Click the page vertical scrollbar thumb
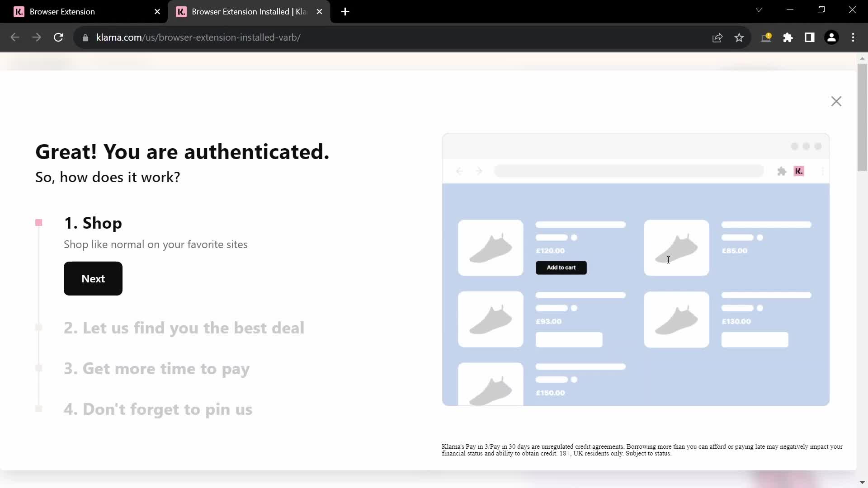868x488 pixels. 862,117
